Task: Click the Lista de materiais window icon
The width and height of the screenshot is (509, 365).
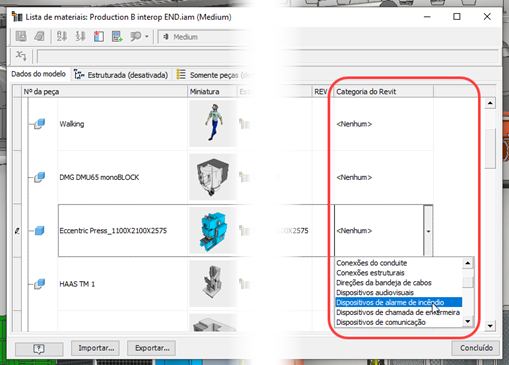Action: tap(17, 17)
